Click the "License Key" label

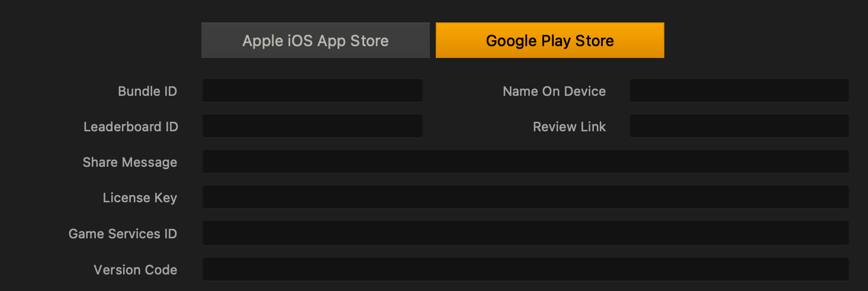pyautogui.click(x=140, y=198)
